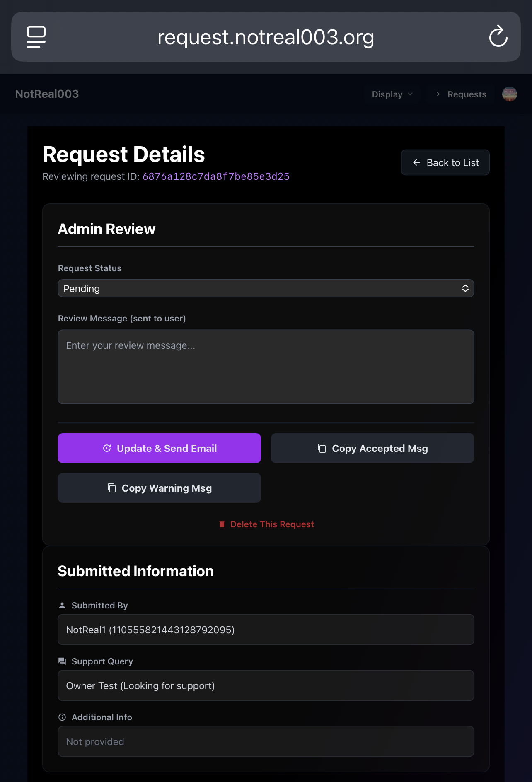Click the Update & Send Email button
Image resolution: width=532 pixels, height=782 pixels.
coord(160,448)
